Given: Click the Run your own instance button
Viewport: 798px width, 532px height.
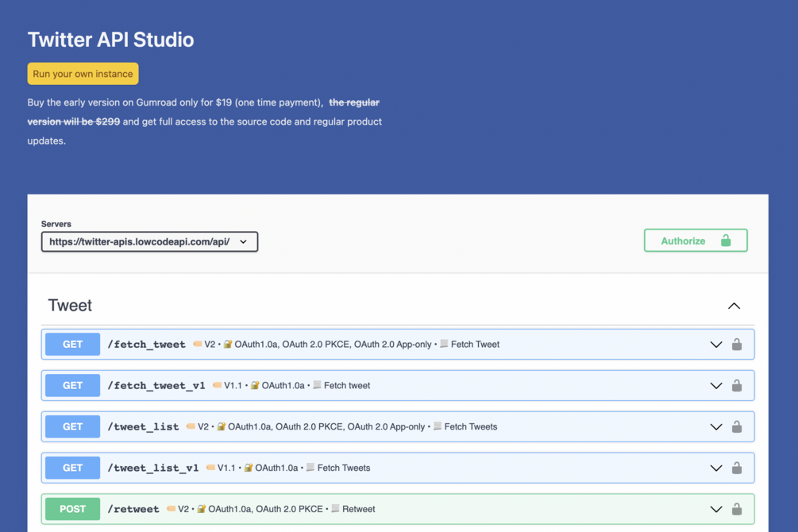Looking at the screenshot, I should [83, 74].
